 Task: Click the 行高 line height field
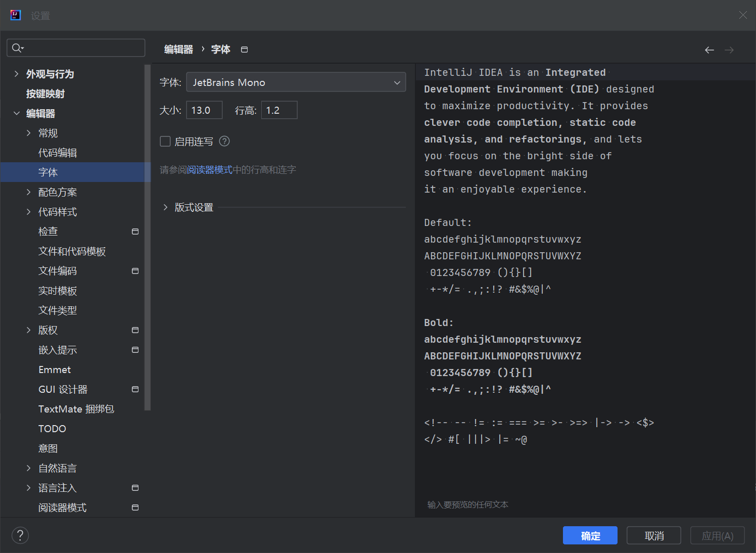point(279,110)
